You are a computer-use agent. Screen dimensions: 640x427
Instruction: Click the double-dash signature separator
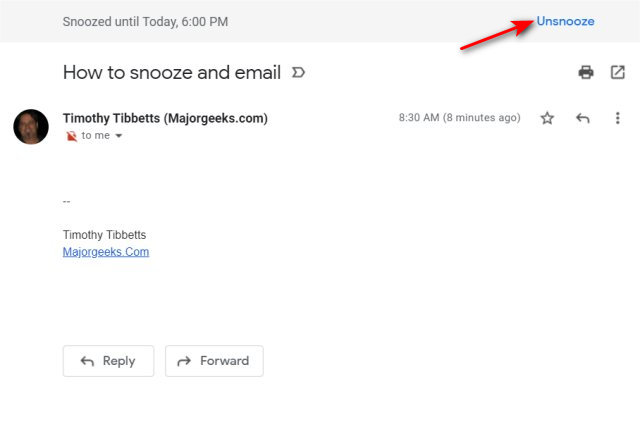click(67, 202)
